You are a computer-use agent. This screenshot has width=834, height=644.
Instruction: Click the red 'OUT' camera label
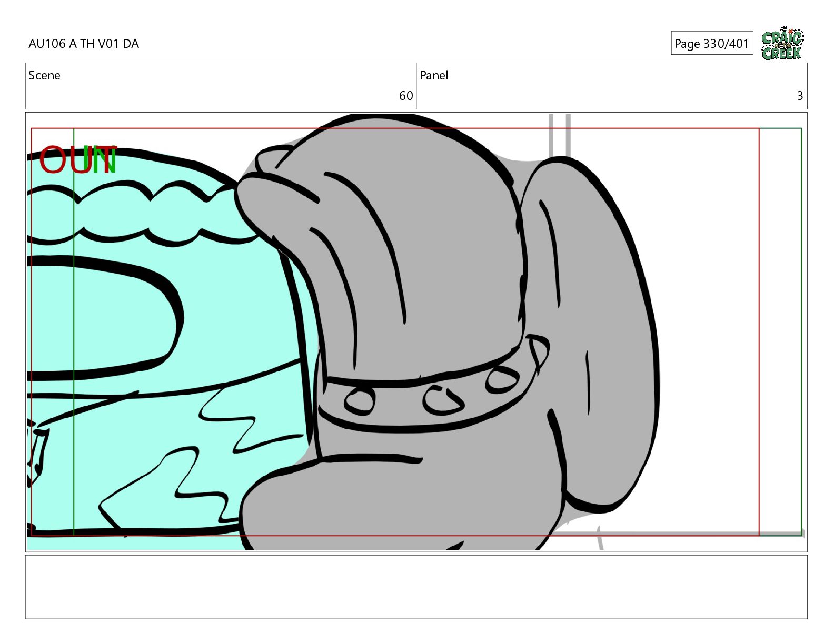77,160
